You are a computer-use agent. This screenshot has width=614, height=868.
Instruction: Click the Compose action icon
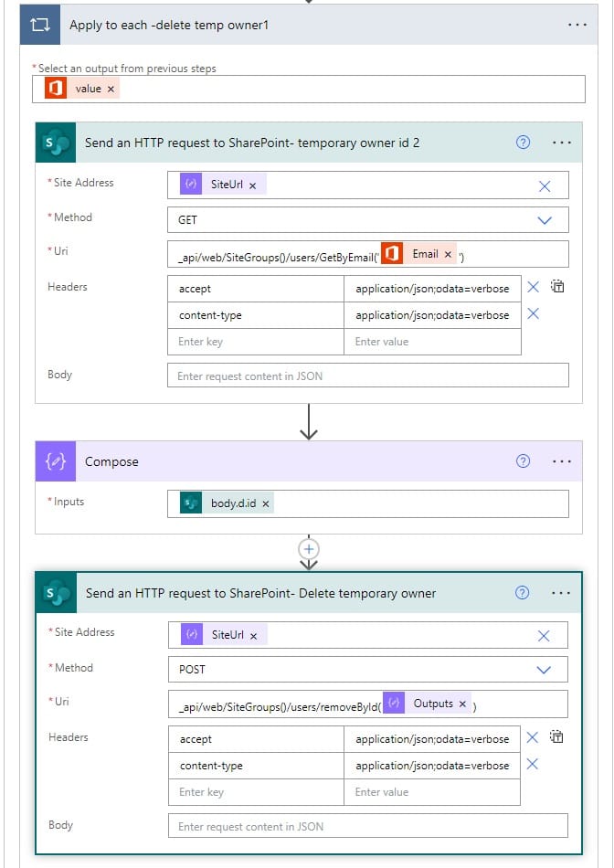tap(56, 461)
